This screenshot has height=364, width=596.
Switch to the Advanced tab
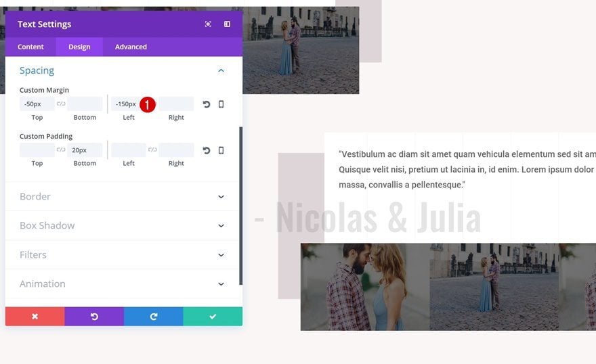[x=131, y=47]
